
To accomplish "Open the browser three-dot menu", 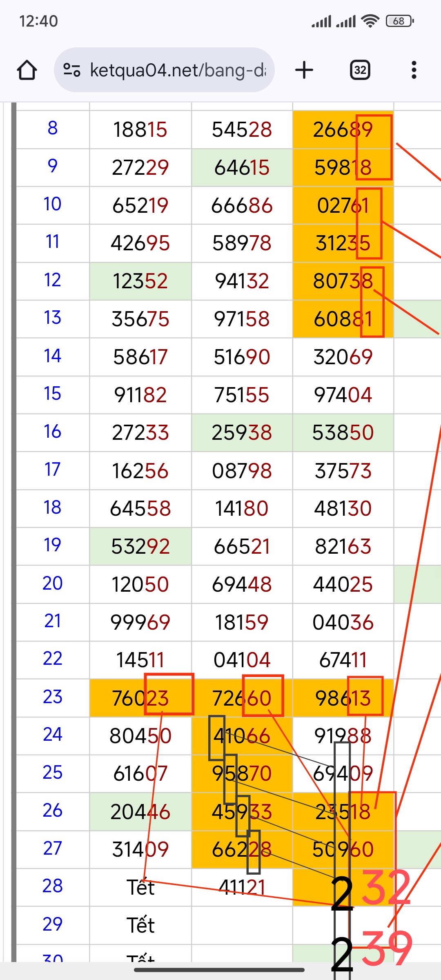I will point(414,70).
